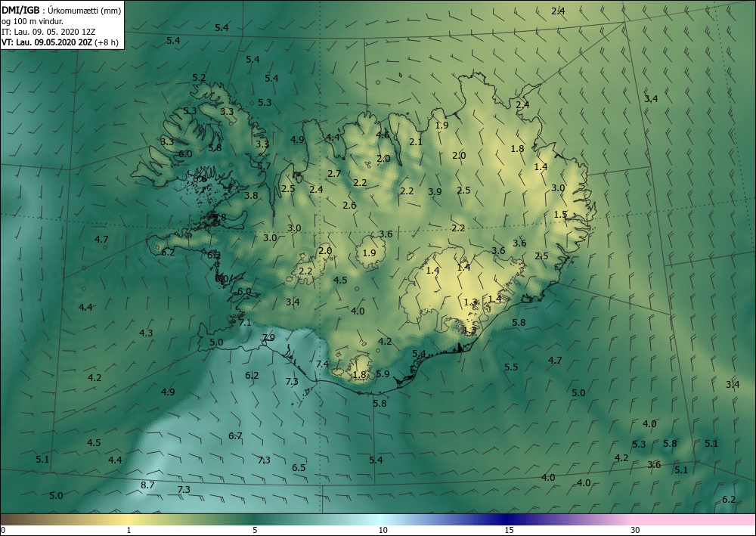Click the 8.7 precipitable water value

147,485
